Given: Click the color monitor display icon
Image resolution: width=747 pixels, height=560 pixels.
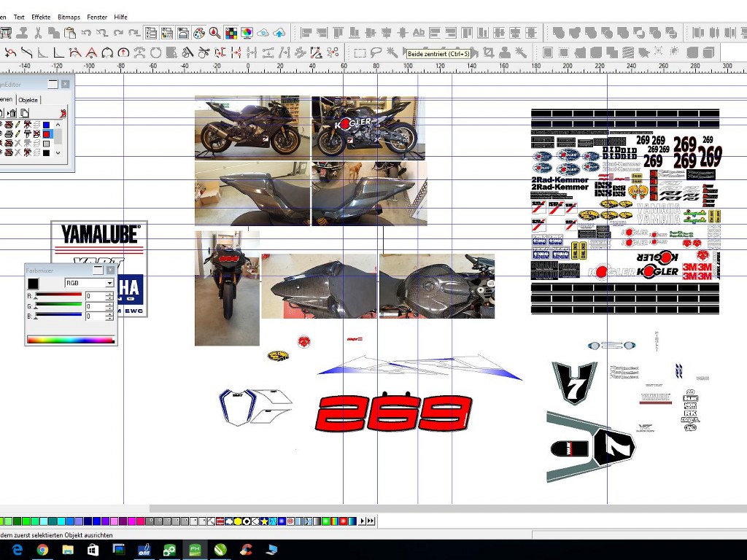Looking at the screenshot, I should pos(247,33).
